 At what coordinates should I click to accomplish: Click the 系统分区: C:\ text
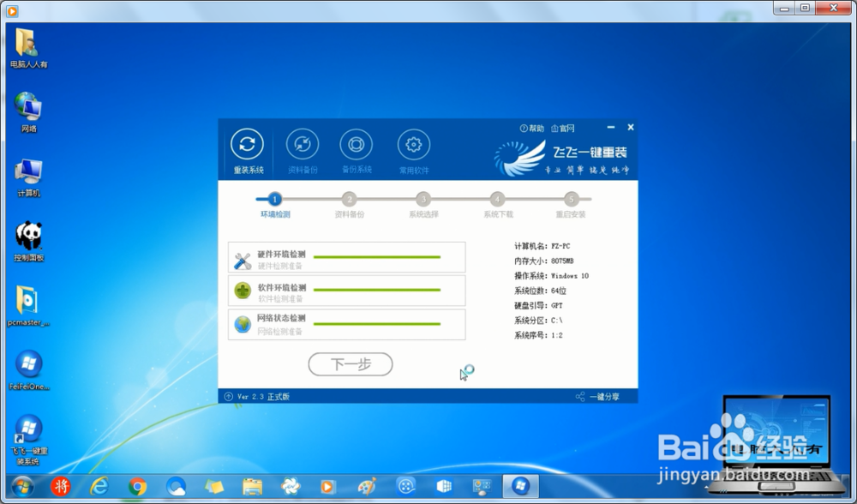pos(538,320)
